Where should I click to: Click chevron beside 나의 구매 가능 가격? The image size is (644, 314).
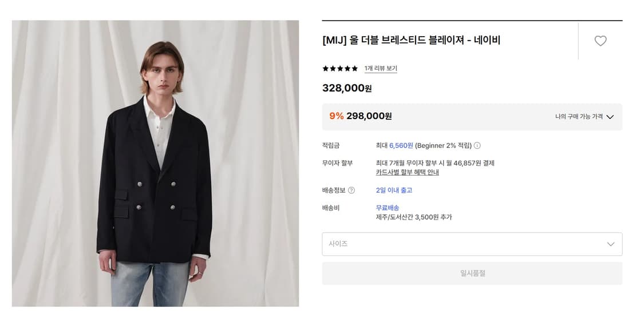click(x=610, y=117)
